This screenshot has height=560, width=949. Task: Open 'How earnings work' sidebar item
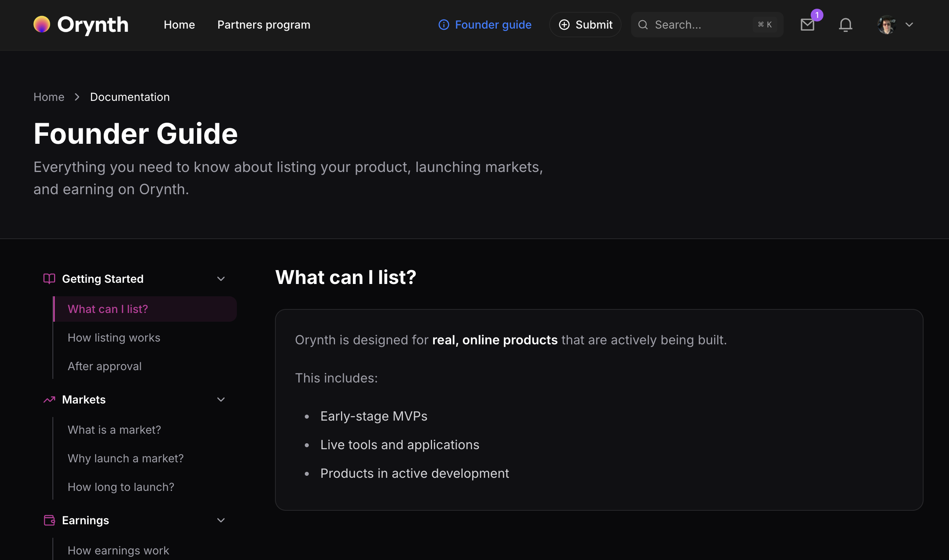118,550
